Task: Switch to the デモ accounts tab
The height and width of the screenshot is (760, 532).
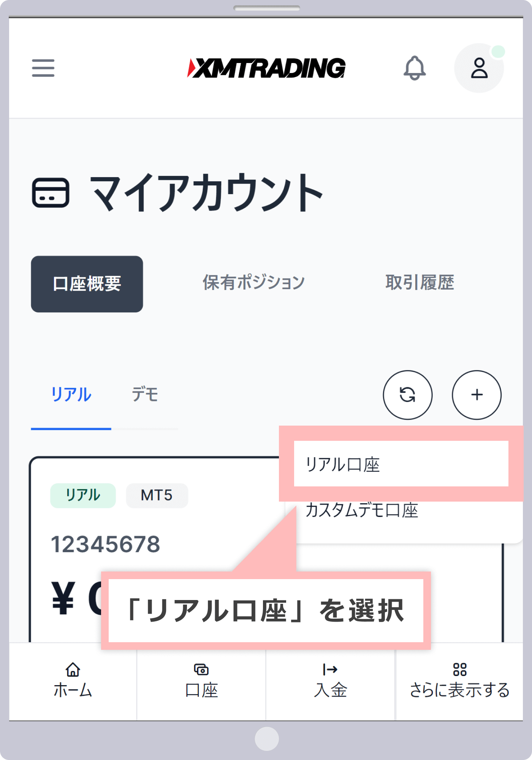Action: [x=145, y=395]
